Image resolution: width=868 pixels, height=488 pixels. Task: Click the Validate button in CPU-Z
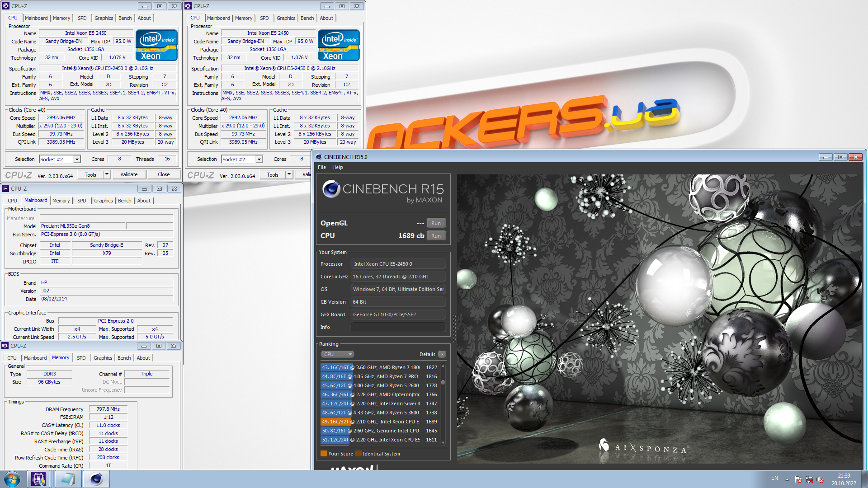[x=129, y=174]
